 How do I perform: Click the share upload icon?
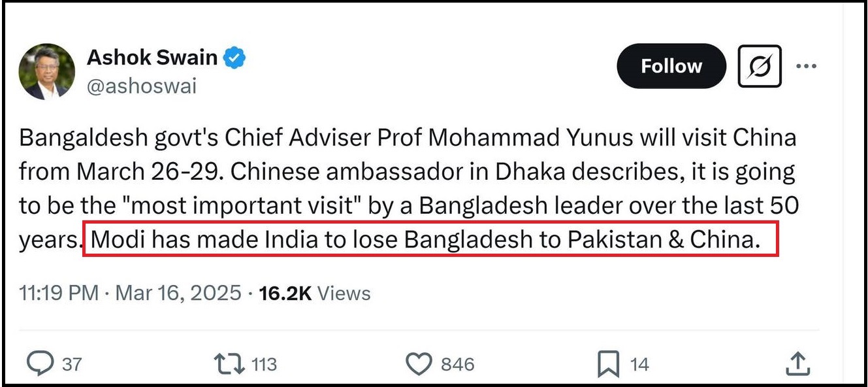[797, 363]
